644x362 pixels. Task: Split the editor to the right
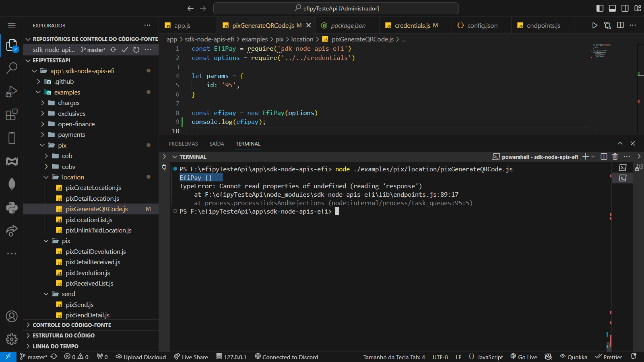[620, 25]
